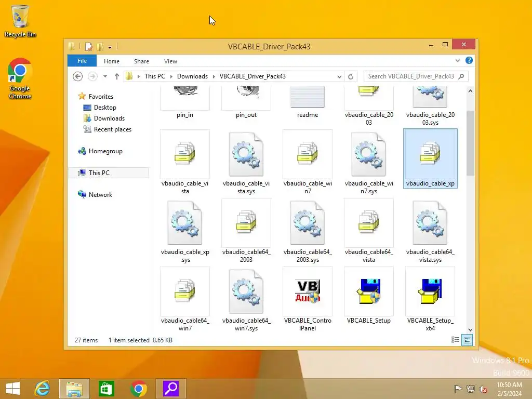This screenshot has height=399, width=532.
Task: Select vbaudio_cable_2003 setup information file
Action: (369, 106)
